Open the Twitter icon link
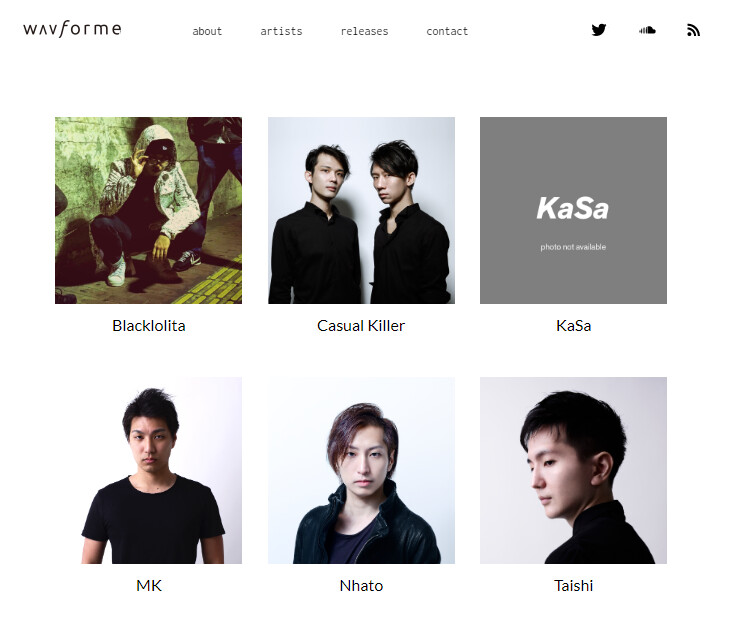Image resolution: width=744 pixels, height=629 pixels. (x=599, y=30)
